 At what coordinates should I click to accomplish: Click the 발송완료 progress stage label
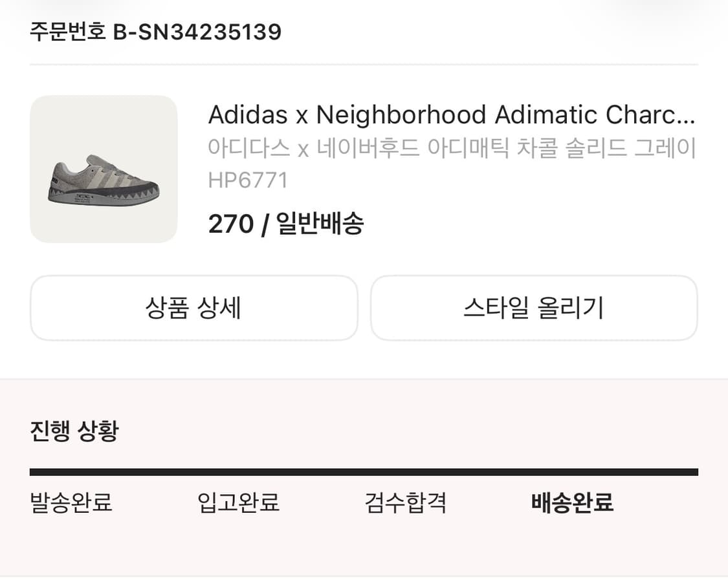pyautogui.click(x=71, y=503)
